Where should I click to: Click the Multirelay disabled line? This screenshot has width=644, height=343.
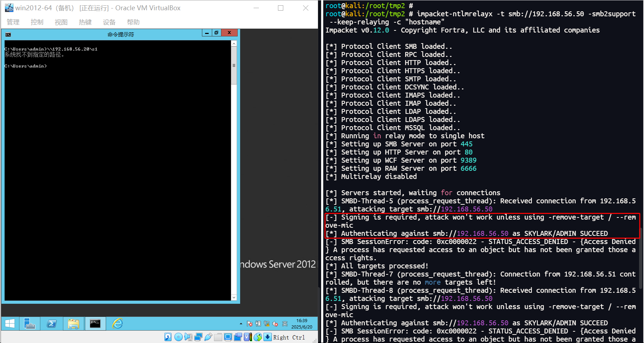[x=371, y=176]
